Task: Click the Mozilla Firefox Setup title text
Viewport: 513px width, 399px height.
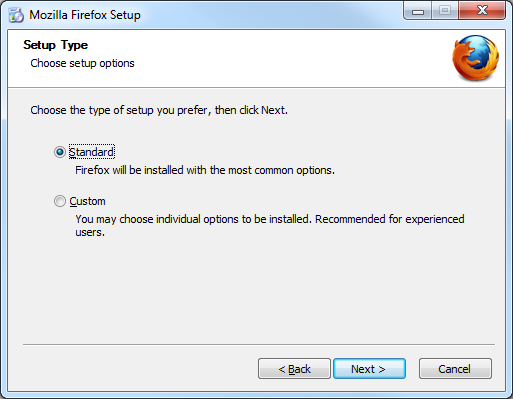Action: click(x=85, y=15)
